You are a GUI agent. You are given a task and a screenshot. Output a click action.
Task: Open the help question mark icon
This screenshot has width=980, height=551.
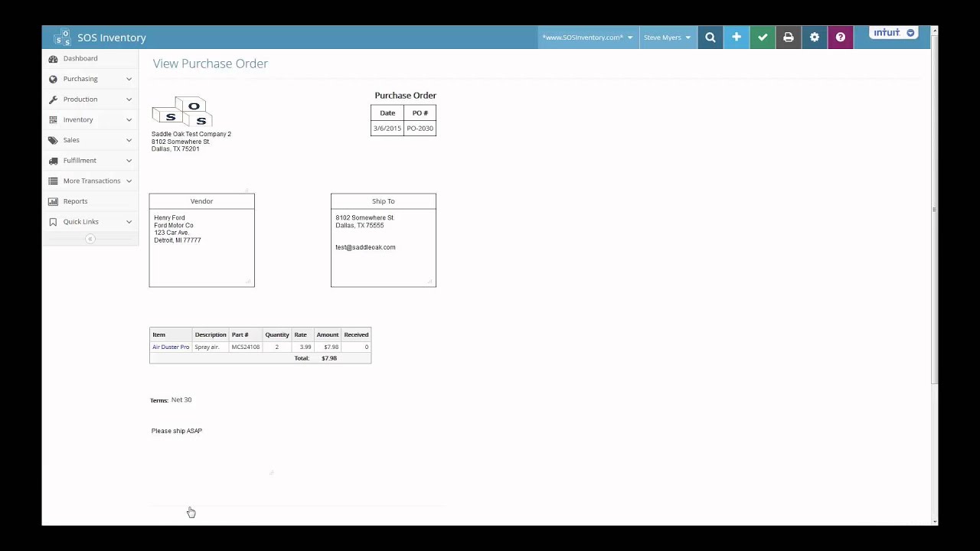[x=841, y=37]
